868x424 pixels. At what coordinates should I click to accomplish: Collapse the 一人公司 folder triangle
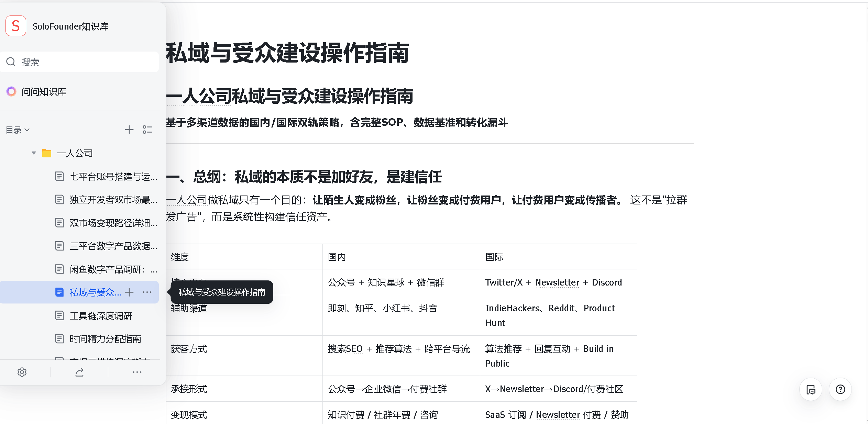click(34, 153)
